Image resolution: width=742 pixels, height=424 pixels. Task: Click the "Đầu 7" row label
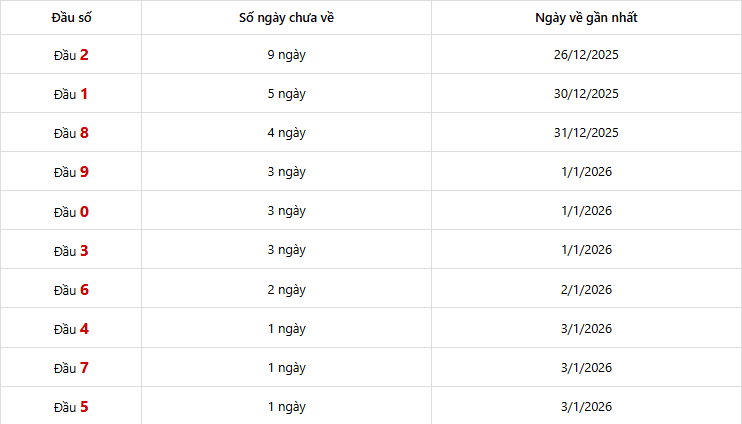71,368
